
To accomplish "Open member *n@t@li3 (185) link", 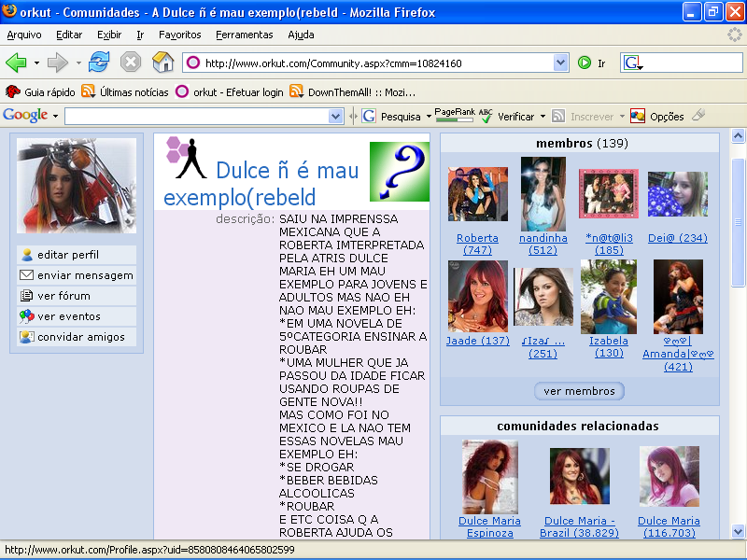I will pyautogui.click(x=609, y=244).
